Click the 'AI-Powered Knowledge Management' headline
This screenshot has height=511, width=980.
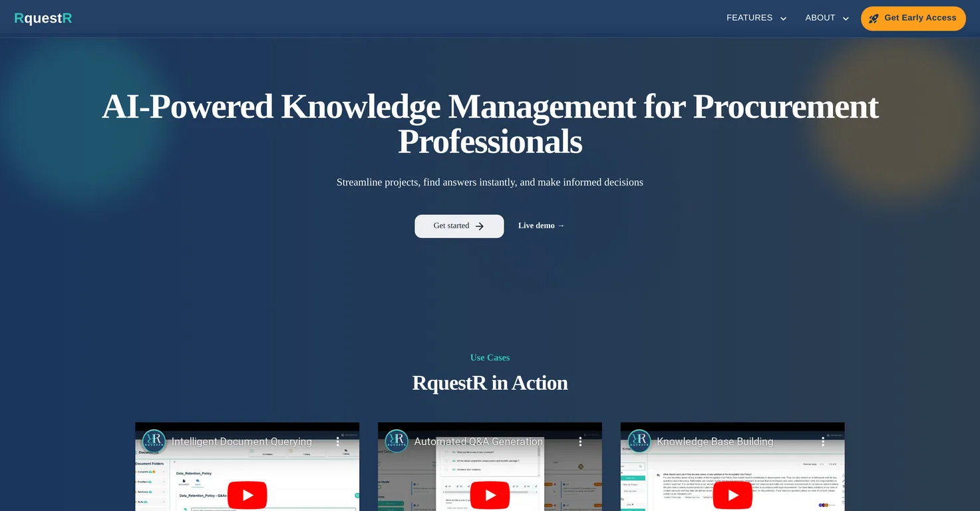coord(490,124)
